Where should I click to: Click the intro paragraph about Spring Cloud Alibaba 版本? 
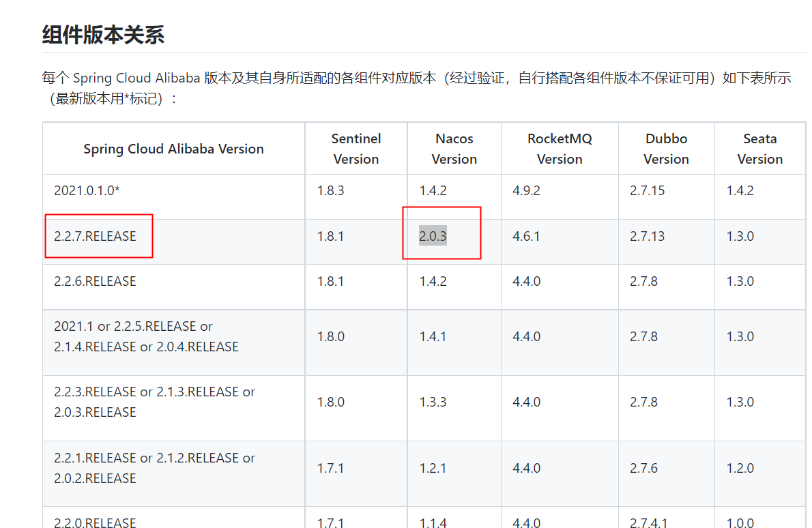click(417, 88)
